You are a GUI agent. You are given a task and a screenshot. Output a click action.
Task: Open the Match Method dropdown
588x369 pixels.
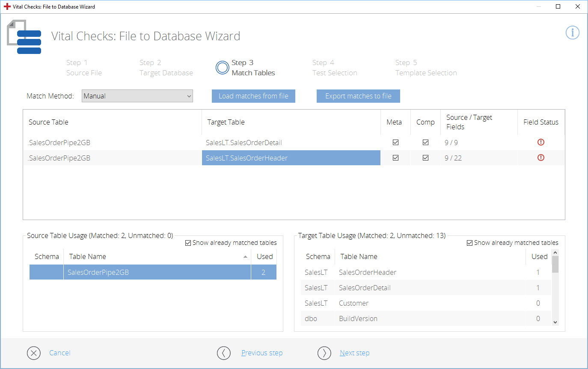click(x=137, y=96)
